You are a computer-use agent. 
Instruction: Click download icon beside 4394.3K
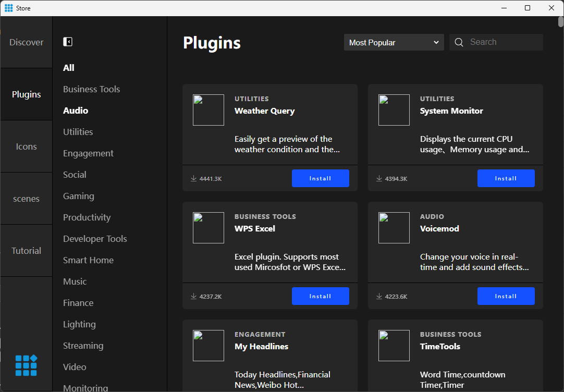tap(379, 178)
